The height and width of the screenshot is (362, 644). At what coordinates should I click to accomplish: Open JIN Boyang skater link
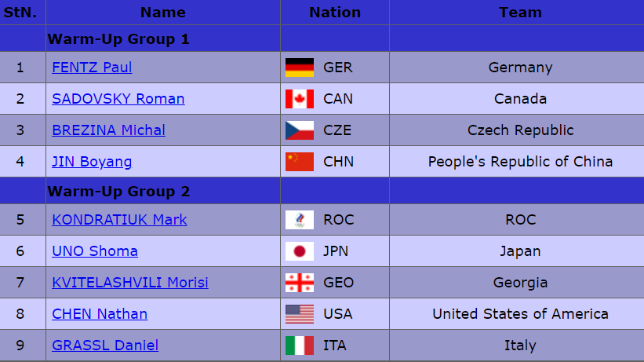(x=92, y=162)
